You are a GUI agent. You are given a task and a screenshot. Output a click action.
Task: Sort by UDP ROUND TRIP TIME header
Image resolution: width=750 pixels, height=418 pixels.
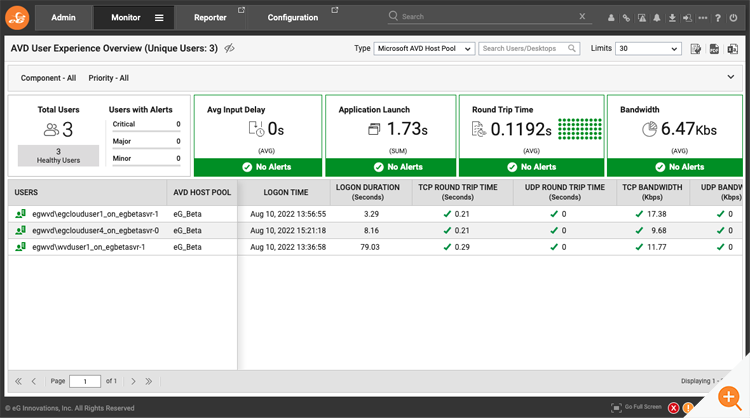pos(565,192)
